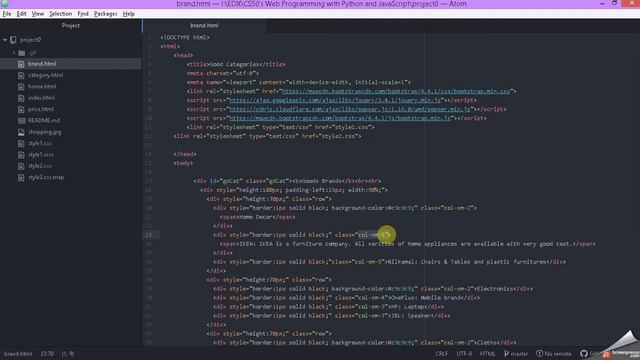The height and width of the screenshot is (360, 640).
Task: Click the category.html file icon
Action: click(x=21, y=75)
